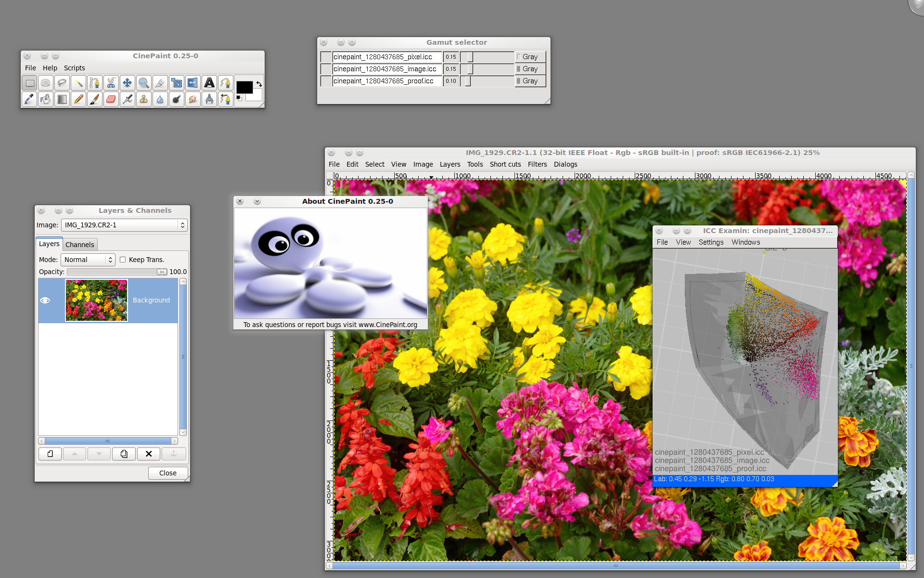Screen dimensions: 924x578
Task: Select the Spline pen tool without plus sign
Action: pos(226,83)
